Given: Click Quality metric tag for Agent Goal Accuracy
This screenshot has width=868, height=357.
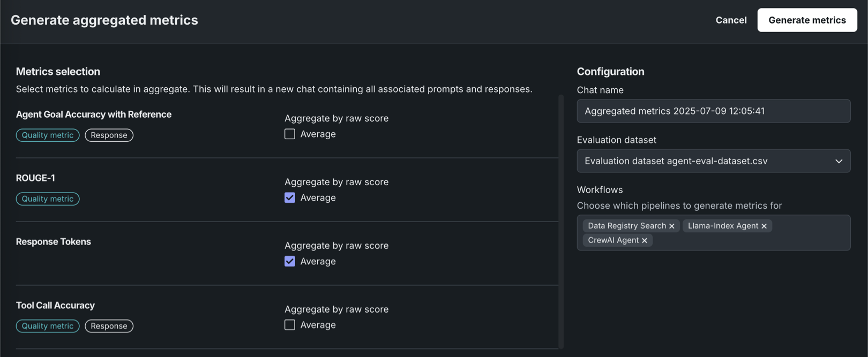Looking at the screenshot, I should coord(48,135).
